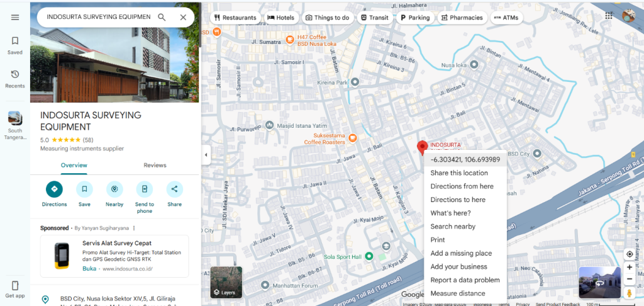Zoom in with the plus button
Image resolution: width=644 pixels, height=306 pixels.
(x=629, y=268)
